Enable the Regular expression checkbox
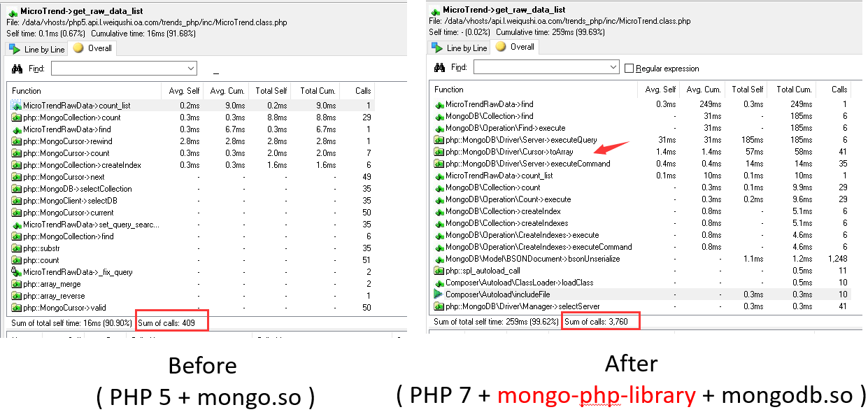Viewport: 868px width, 412px height. coord(629,69)
